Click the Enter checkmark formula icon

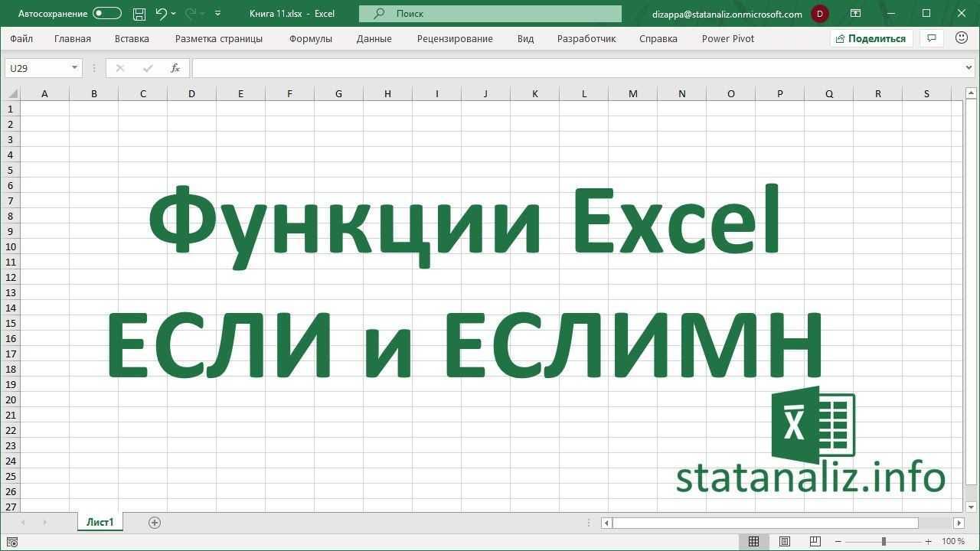pos(148,68)
